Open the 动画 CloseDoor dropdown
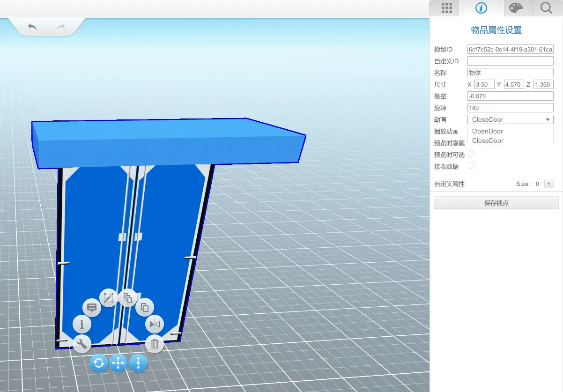The width and height of the screenshot is (563, 392). [511, 119]
